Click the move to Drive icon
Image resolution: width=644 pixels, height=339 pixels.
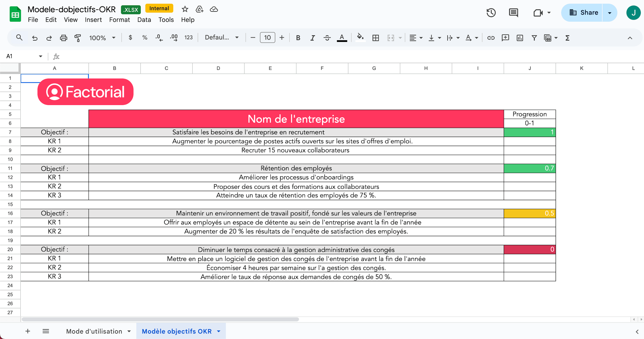[x=199, y=9]
